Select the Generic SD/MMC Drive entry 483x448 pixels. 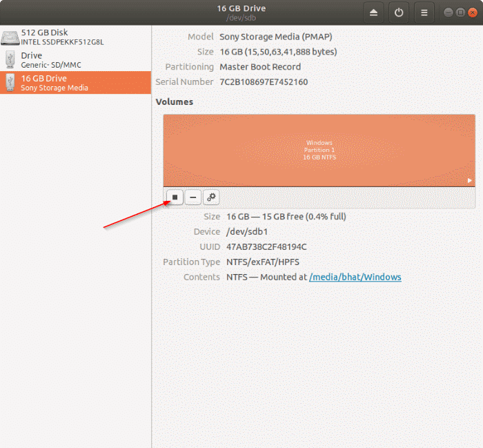75,60
